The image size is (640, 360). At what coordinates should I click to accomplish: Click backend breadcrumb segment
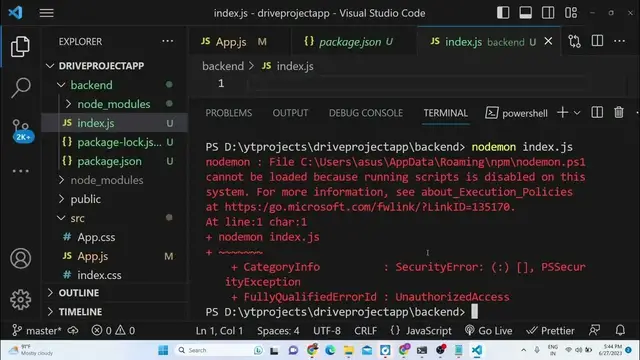point(223,66)
